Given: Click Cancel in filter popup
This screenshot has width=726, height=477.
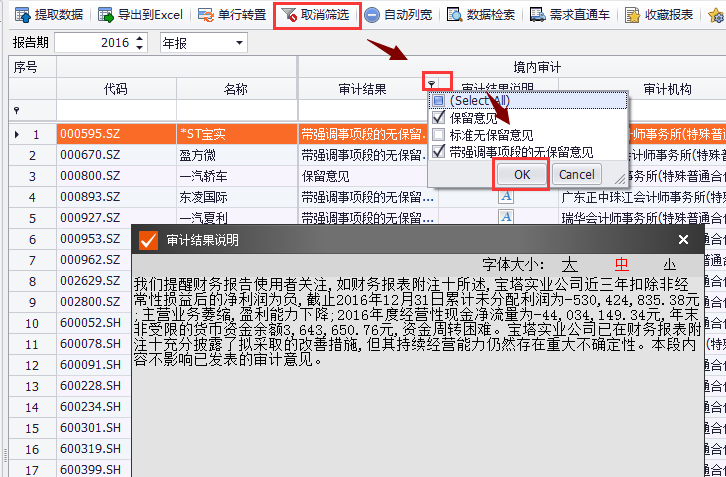Looking at the screenshot, I should [x=576, y=174].
